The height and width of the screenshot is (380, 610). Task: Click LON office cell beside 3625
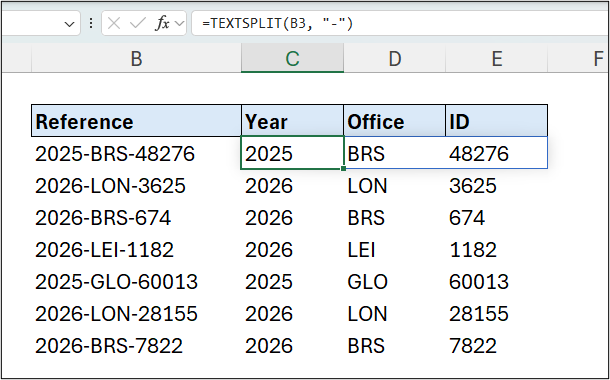394,186
